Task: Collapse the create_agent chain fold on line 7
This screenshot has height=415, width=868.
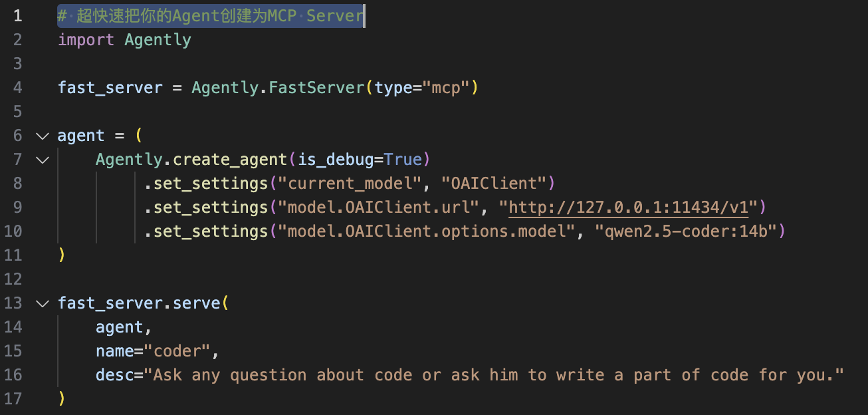Action: pos(43,160)
